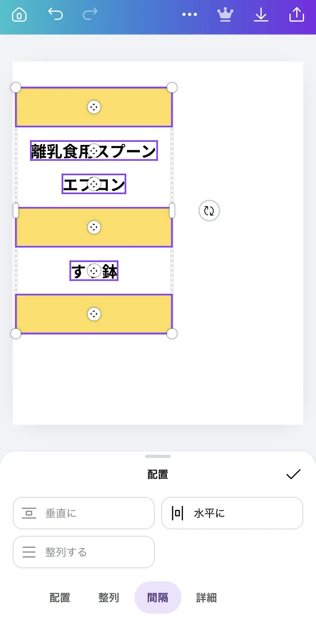
Task: Redo the undone action
Action: coord(90,14)
